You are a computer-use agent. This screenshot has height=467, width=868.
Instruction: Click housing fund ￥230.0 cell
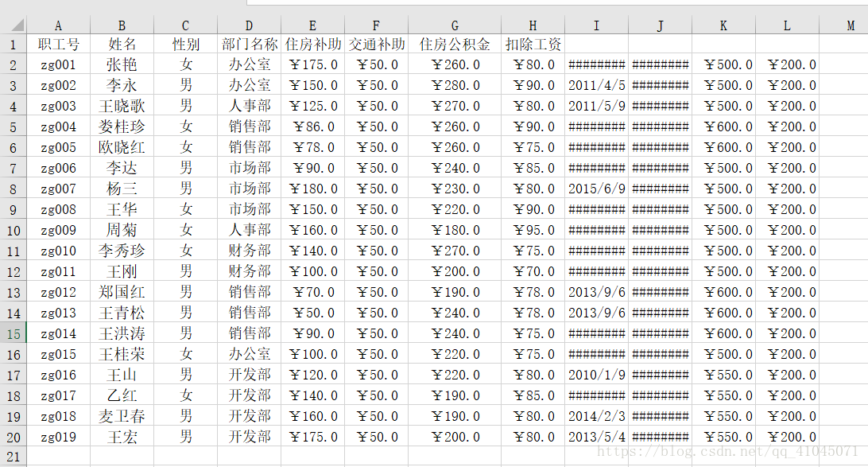(455, 189)
